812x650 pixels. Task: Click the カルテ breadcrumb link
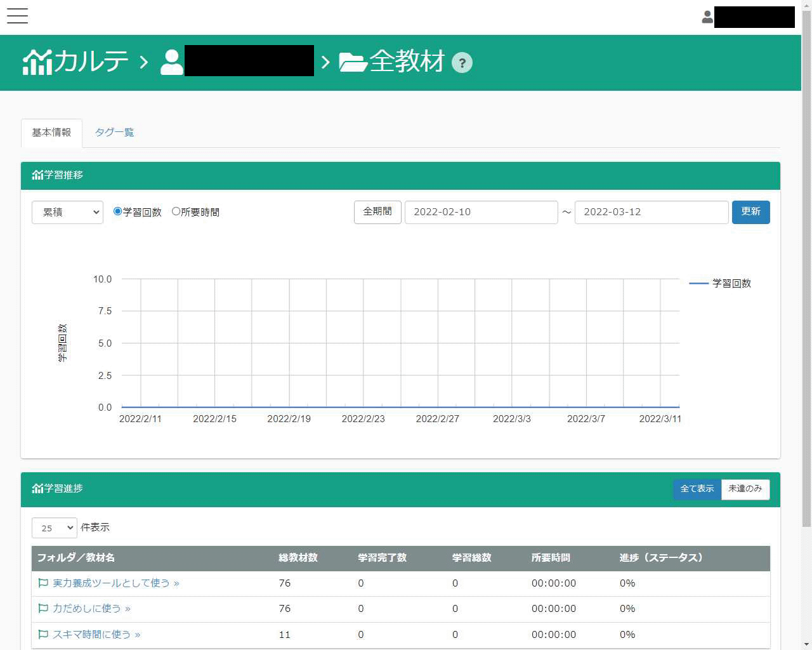pos(91,62)
